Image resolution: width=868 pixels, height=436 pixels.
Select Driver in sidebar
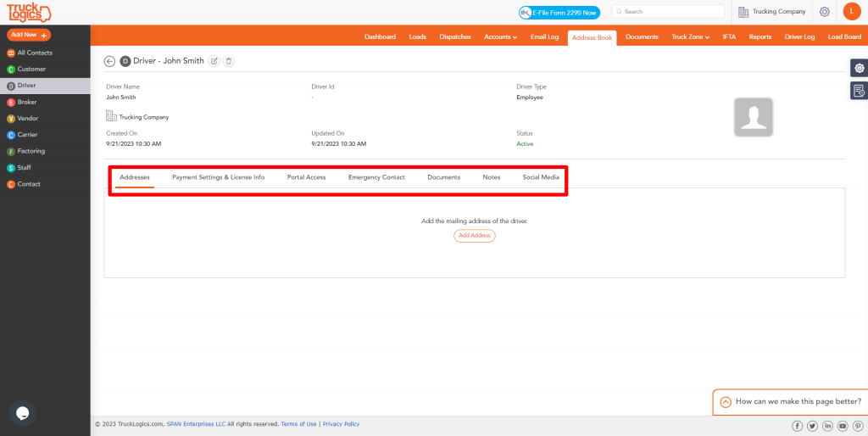(45, 86)
